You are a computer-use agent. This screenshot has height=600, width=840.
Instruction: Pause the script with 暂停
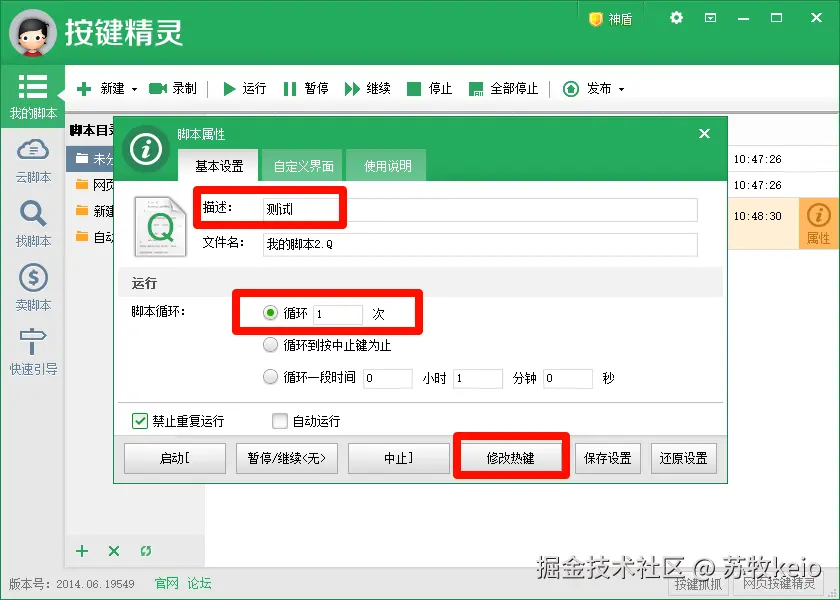(306, 88)
